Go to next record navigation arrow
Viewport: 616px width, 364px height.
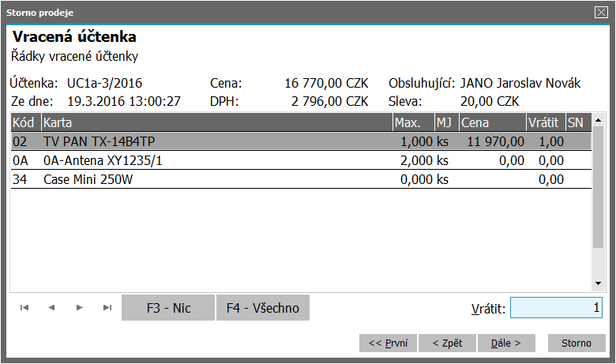[x=79, y=308]
